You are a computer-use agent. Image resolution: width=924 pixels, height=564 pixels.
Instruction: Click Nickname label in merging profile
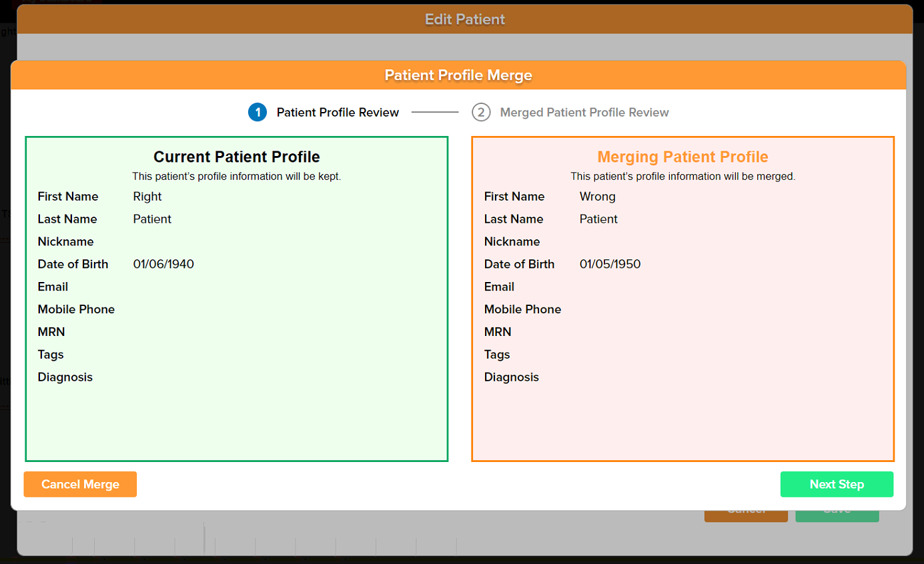[x=512, y=242]
